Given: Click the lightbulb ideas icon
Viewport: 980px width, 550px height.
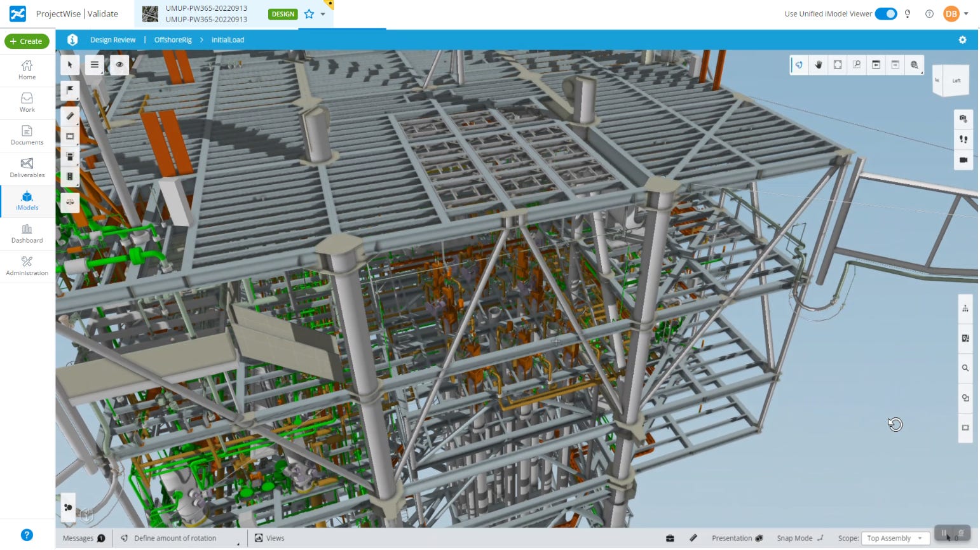Looking at the screenshot, I should (x=908, y=13).
